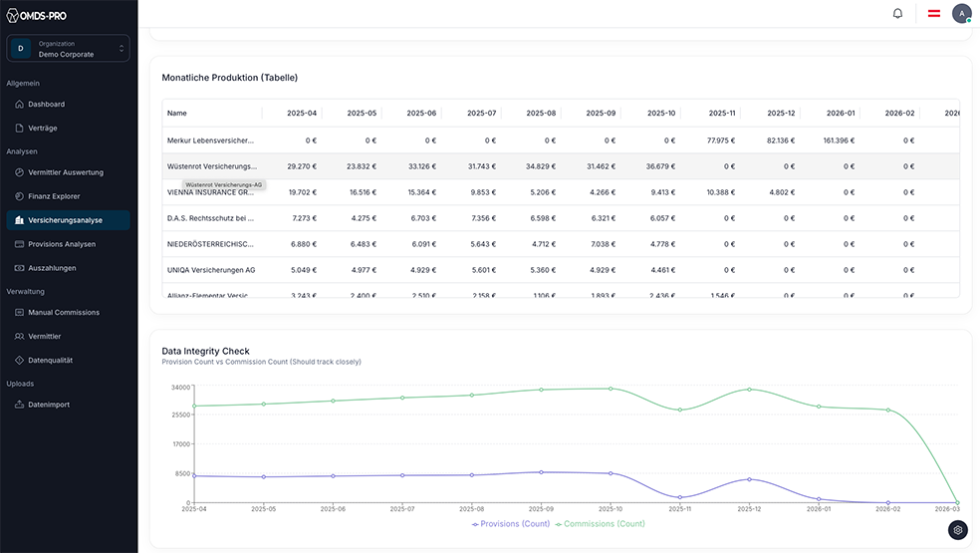Select the D.A.S. Rechtsschutz row name
Image resolution: width=980 pixels, height=553 pixels.
210,218
